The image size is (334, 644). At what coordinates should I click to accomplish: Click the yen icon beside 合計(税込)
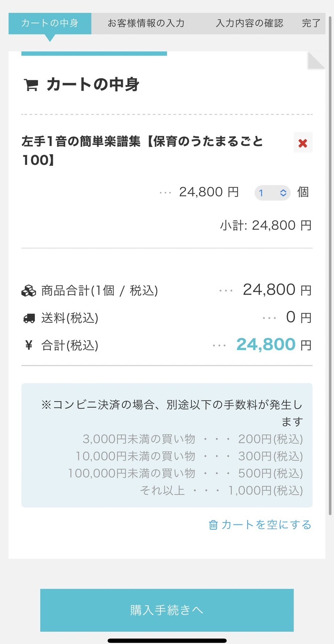pos(29,345)
